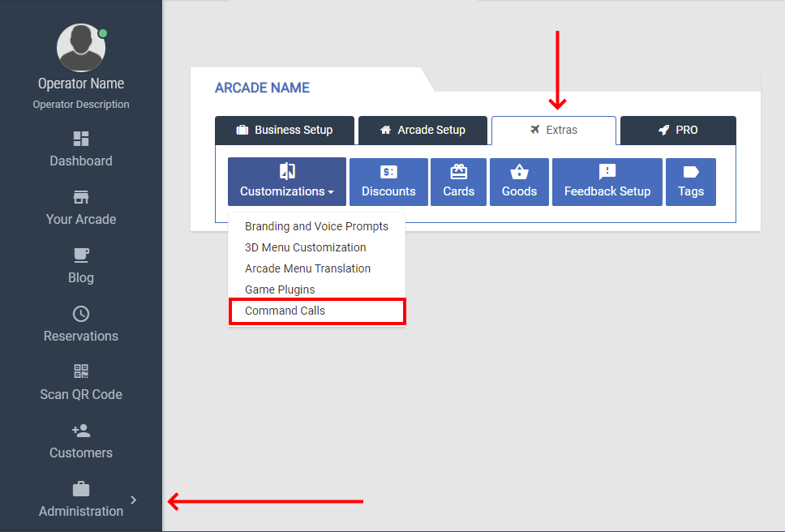Viewport: 785px width, 532px height.
Task: Open Your Arcade text link in sidebar
Action: coord(81,219)
